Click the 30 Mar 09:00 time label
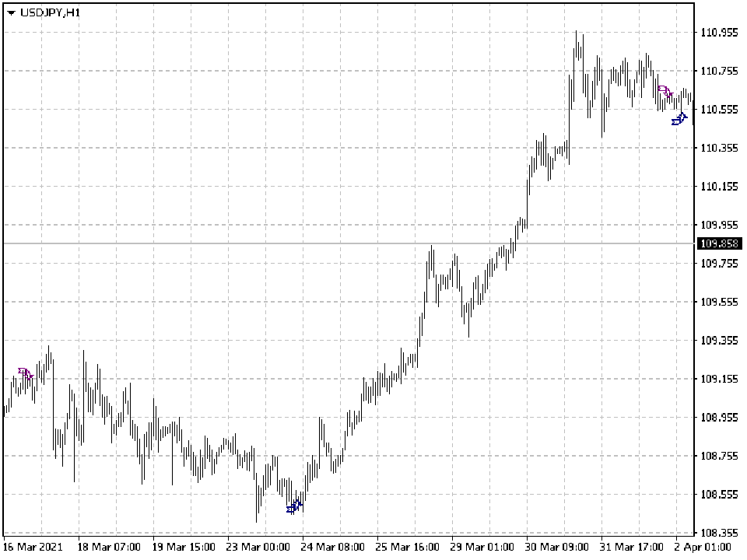The height and width of the screenshot is (560, 747). [557, 547]
